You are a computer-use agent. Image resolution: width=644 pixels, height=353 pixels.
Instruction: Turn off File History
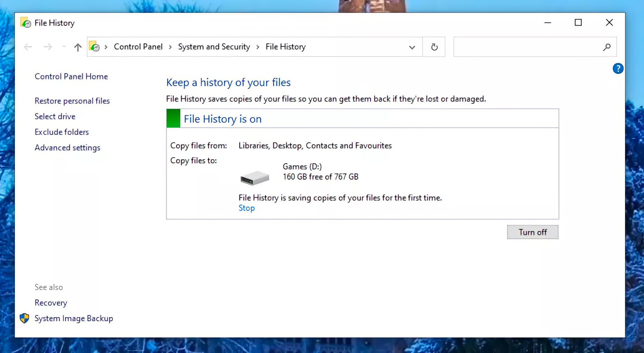pos(533,232)
